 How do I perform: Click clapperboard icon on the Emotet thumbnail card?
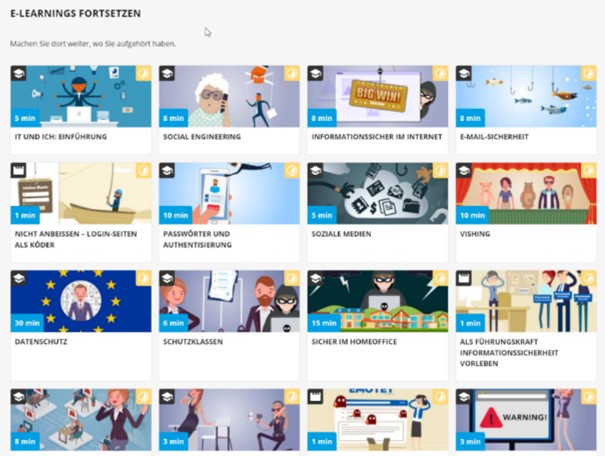point(316,397)
